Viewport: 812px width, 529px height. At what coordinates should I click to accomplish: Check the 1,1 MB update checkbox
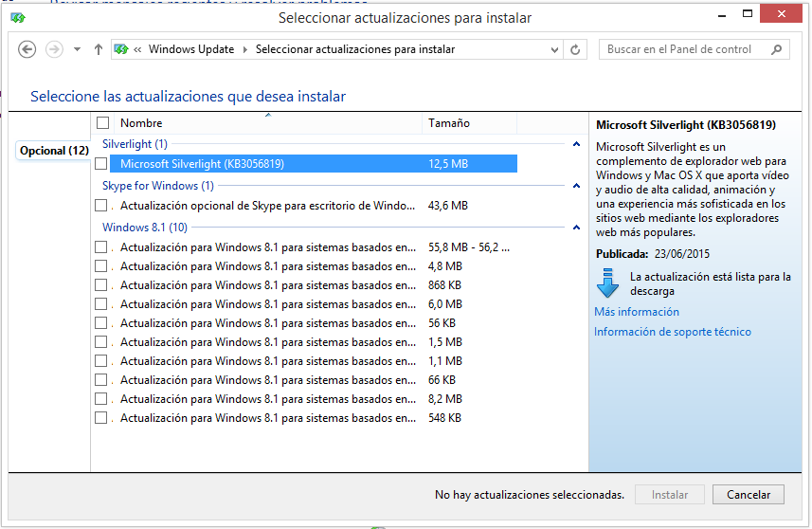click(101, 361)
